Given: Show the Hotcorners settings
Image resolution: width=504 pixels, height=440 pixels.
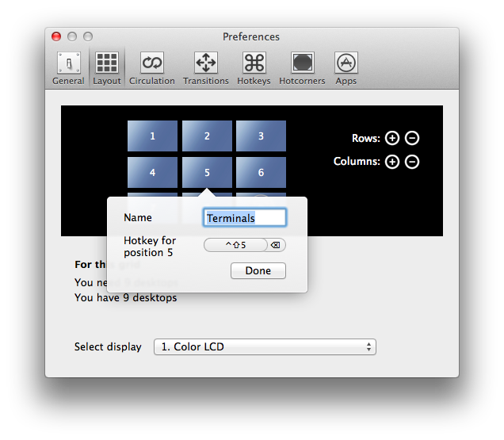Looking at the screenshot, I should click(x=302, y=68).
